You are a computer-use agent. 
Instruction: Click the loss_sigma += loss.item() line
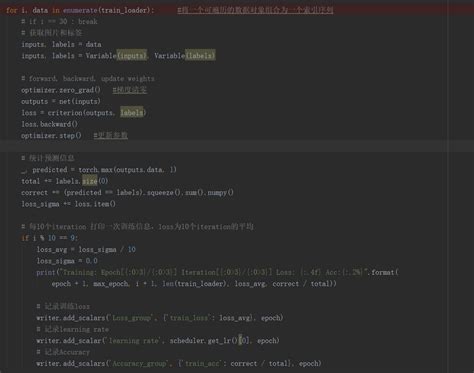coord(68,204)
